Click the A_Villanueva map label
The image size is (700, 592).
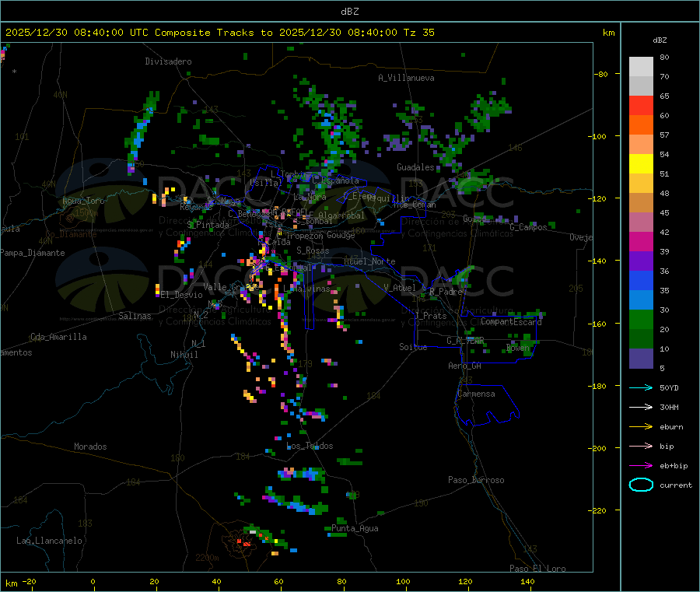406,78
